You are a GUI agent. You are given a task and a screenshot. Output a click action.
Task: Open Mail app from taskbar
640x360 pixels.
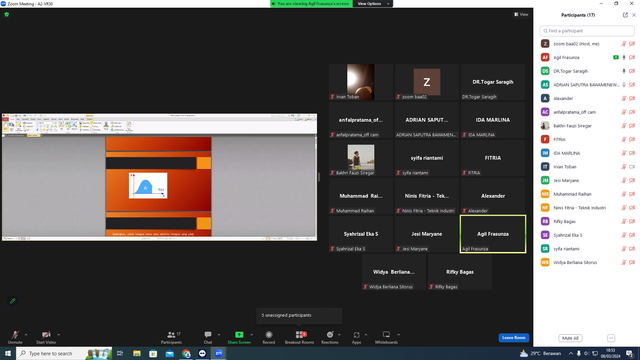[x=169, y=353]
